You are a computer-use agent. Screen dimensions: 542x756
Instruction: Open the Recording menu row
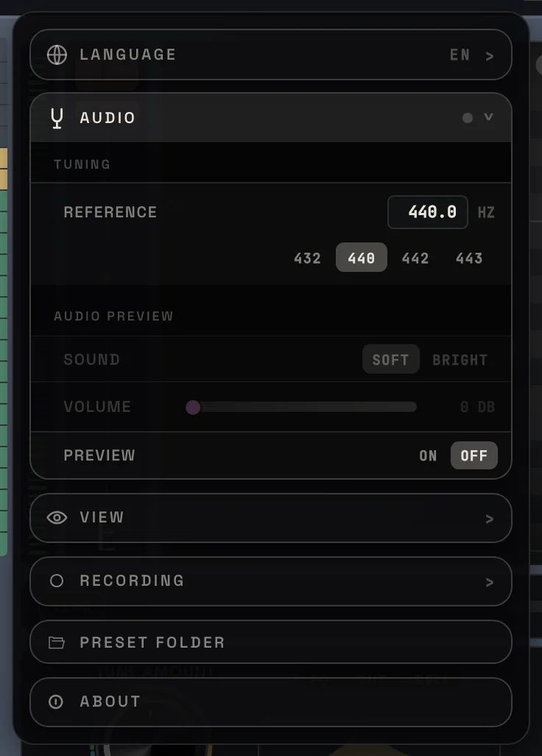(x=271, y=581)
